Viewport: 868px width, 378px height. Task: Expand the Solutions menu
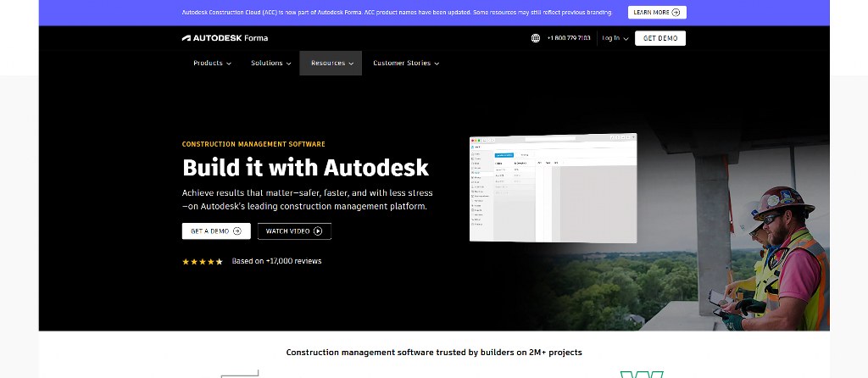(x=270, y=63)
